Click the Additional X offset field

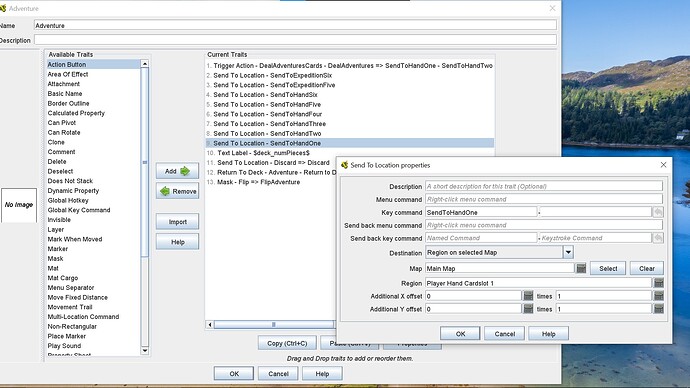pos(473,296)
